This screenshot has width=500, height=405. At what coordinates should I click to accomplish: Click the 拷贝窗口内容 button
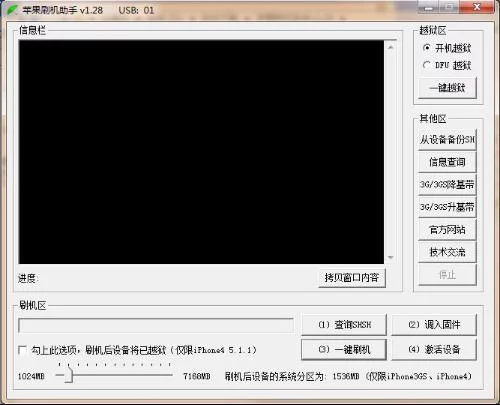tap(352, 277)
